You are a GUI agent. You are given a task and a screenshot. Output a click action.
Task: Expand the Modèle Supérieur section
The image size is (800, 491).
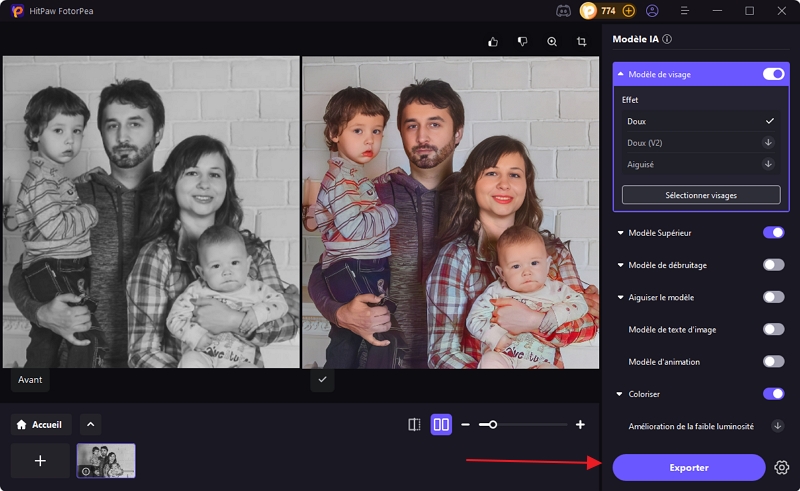click(x=620, y=233)
